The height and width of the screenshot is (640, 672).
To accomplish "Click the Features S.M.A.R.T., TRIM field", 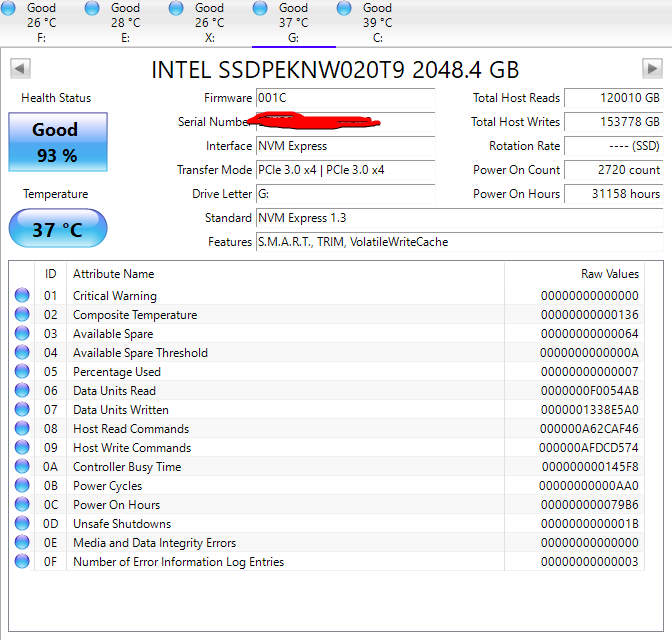I will click(459, 242).
